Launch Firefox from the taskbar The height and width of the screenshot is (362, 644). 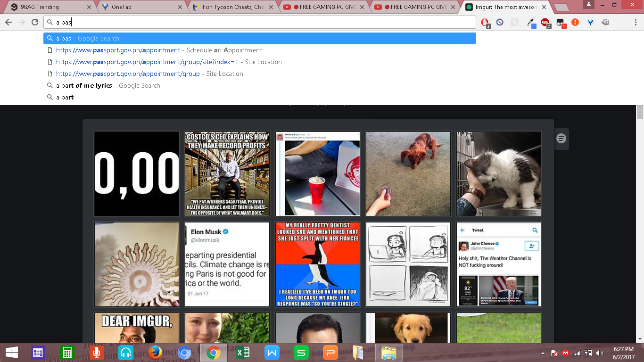point(155,353)
